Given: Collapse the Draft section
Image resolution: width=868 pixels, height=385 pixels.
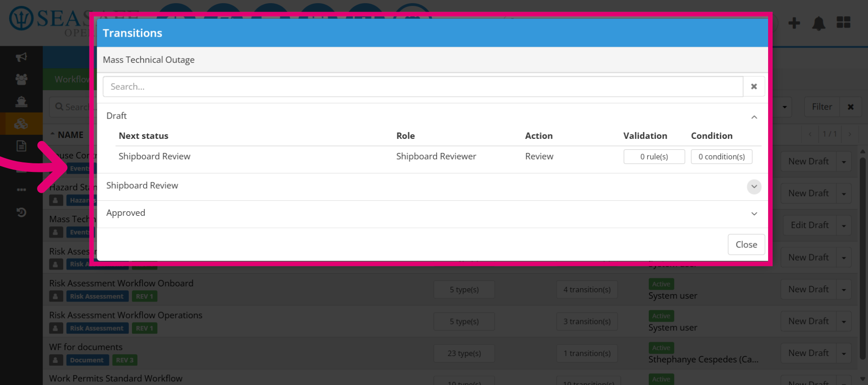Looking at the screenshot, I should [x=754, y=117].
